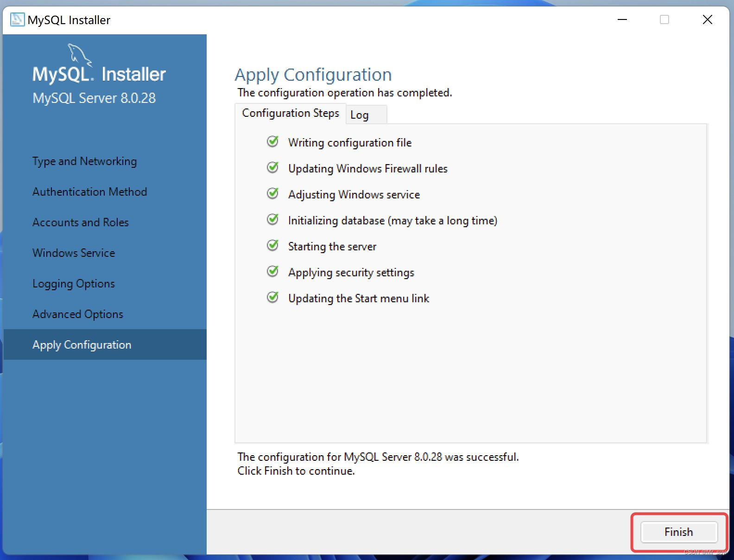Click 'Adjusting Windows service' step text
Image resolution: width=734 pixels, height=560 pixels.
(354, 195)
